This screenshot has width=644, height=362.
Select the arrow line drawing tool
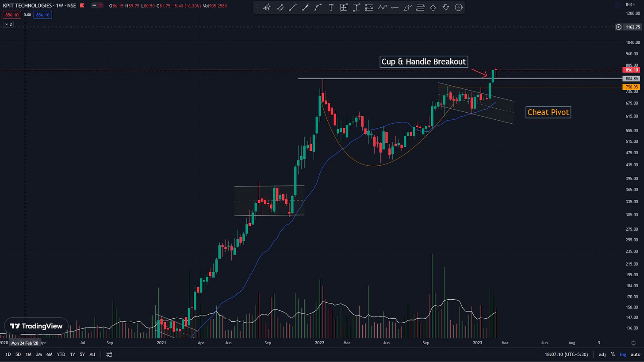[x=305, y=8]
